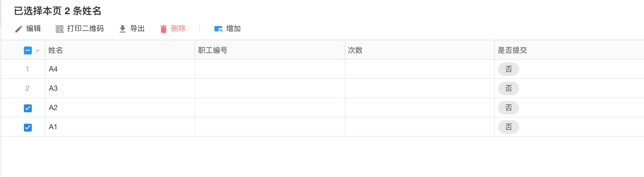This screenshot has height=177, width=644.
Task: Click the red trash delete icon
Action: 163,29
